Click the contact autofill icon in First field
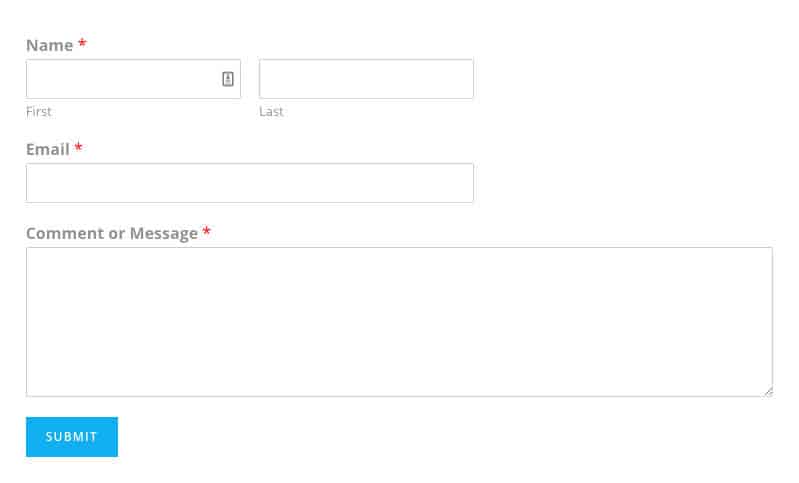 [x=228, y=79]
